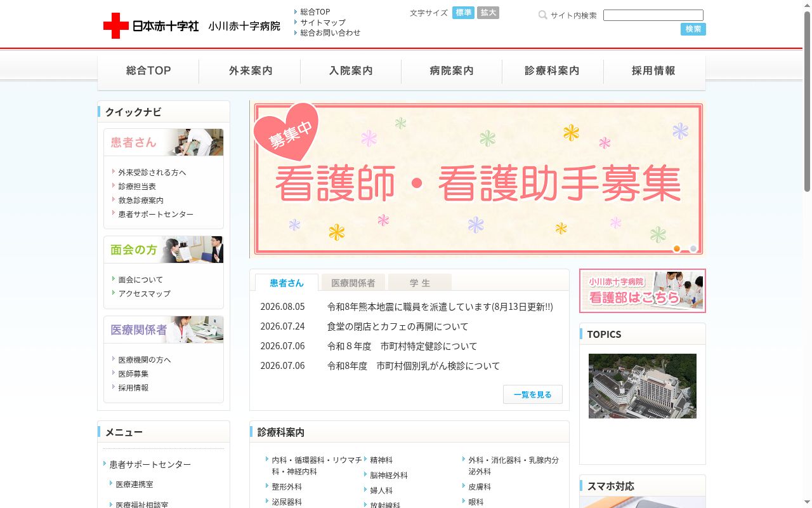Open 脳神経外科 department link

pyautogui.click(x=389, y=475)
